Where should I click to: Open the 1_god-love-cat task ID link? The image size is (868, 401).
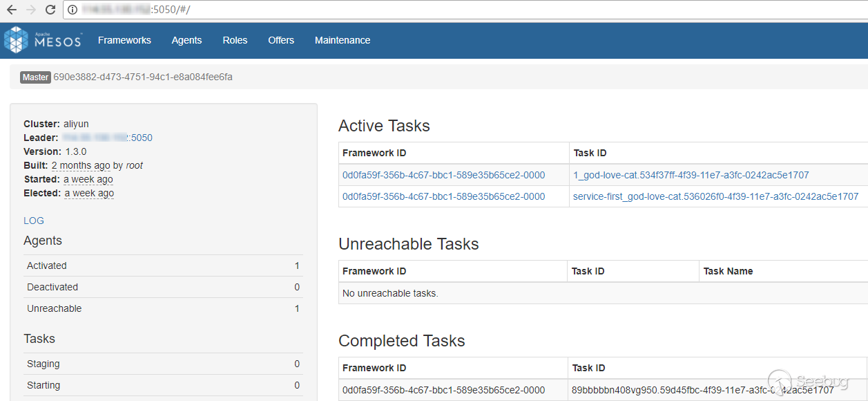[x=691, y=175]
